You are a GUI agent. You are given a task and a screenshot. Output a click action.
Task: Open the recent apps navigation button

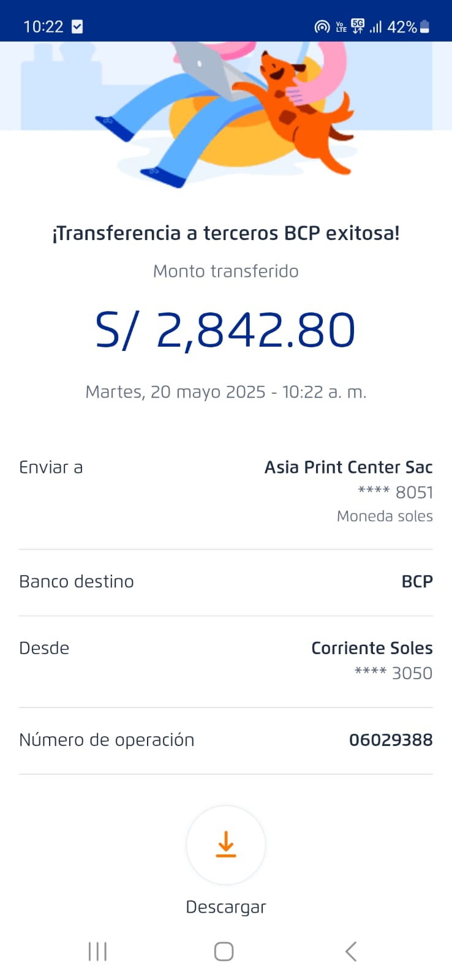98,951
